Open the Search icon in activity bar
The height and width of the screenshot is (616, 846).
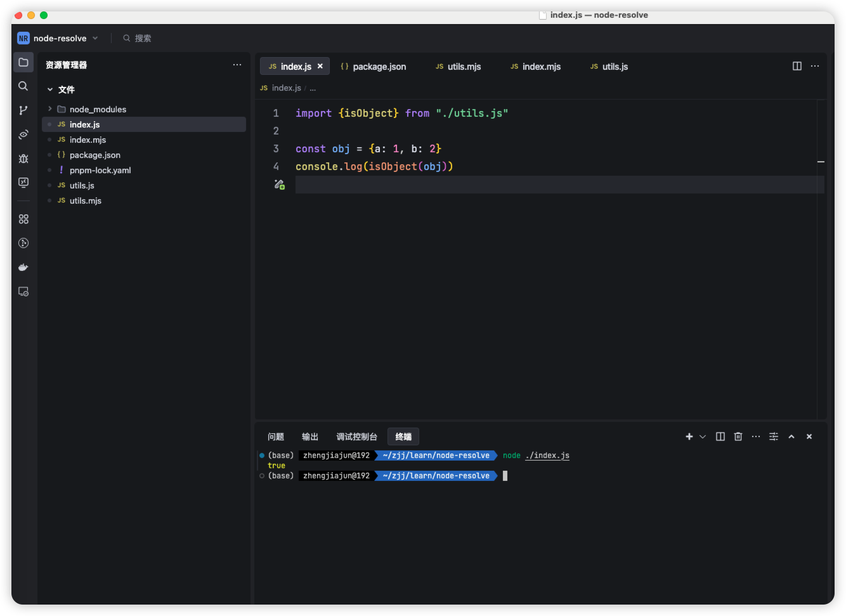tap(23, 86)
